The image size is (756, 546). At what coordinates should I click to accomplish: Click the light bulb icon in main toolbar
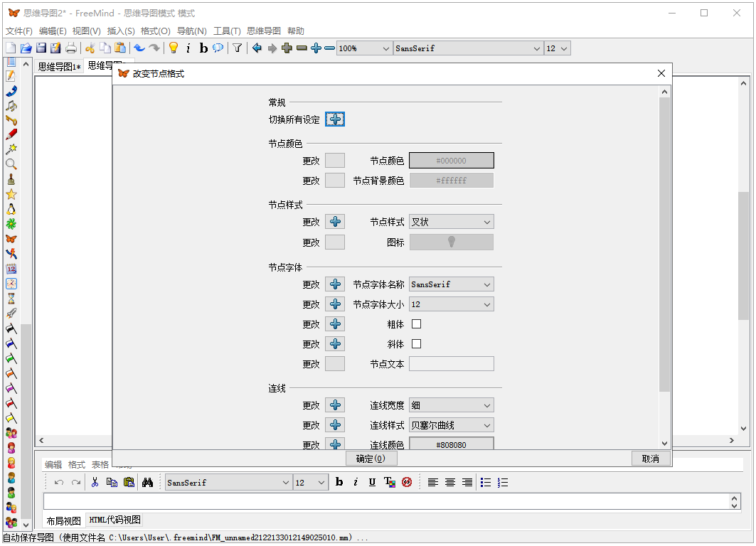(173, 48)
